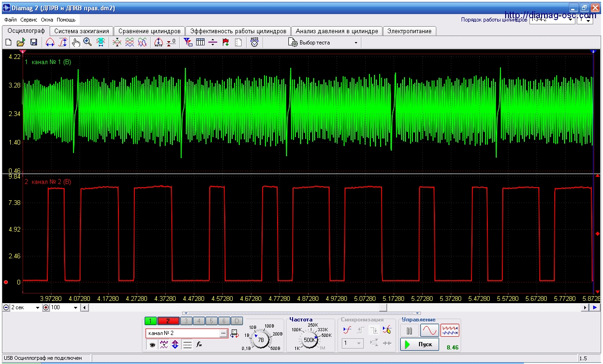This screenshot has height=364, width=603.
Task: Adjust the 7В voltage range knob
Action: [262, 339]
